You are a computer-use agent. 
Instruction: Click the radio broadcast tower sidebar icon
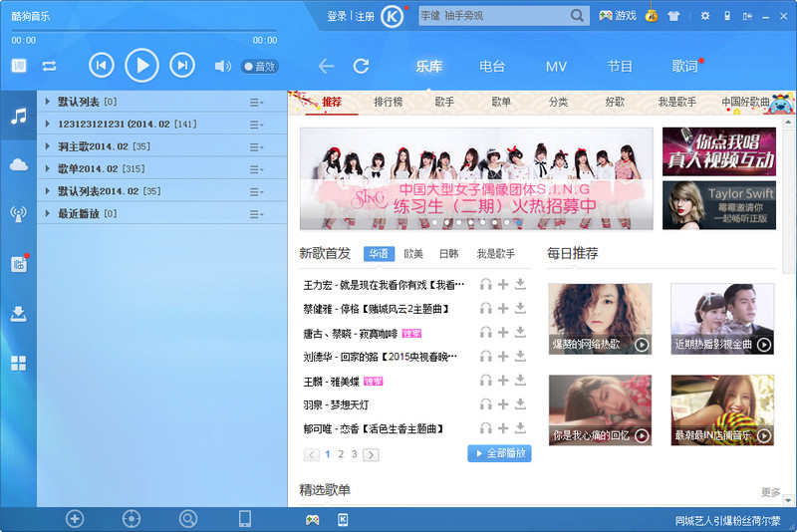tap(18, 213)
